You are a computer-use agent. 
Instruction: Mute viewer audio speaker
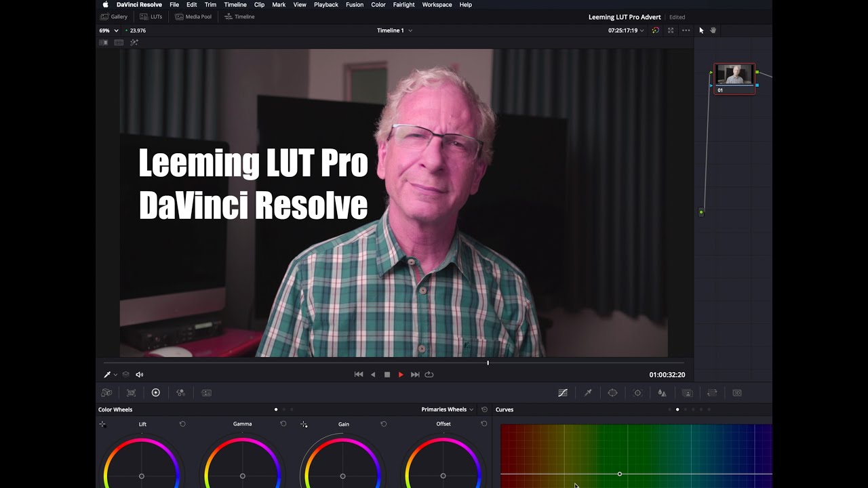[140, 374]
